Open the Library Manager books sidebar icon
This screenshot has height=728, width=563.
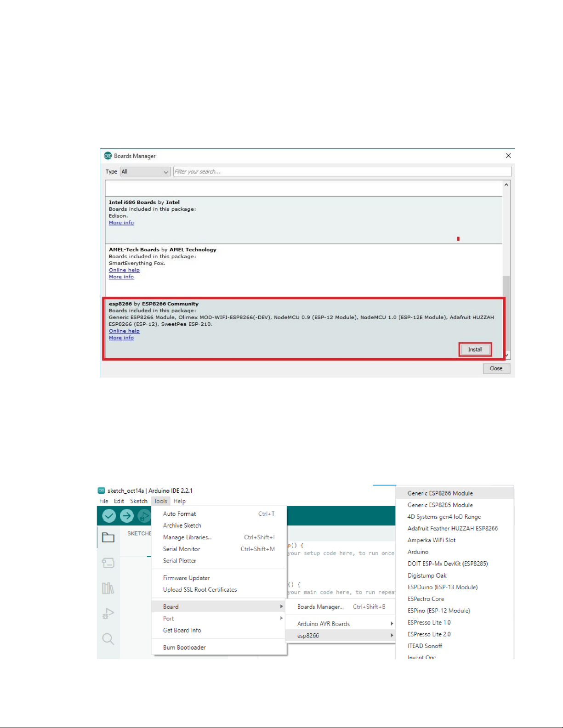pyautogui.click(x=108, y=588)
